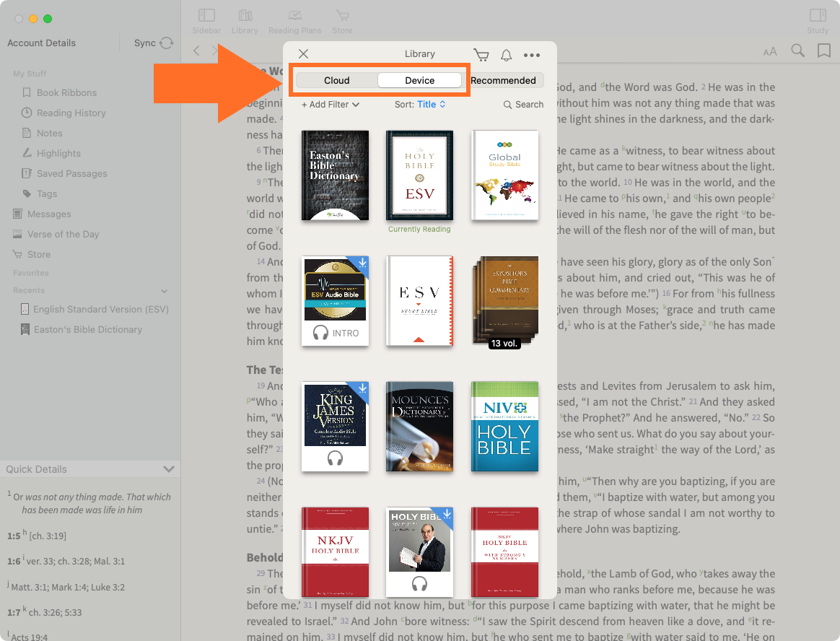Image resolution: width=840 pixels, height=641 pixels.
Task: Open Verse of the Day
Action: coord(56,234)
